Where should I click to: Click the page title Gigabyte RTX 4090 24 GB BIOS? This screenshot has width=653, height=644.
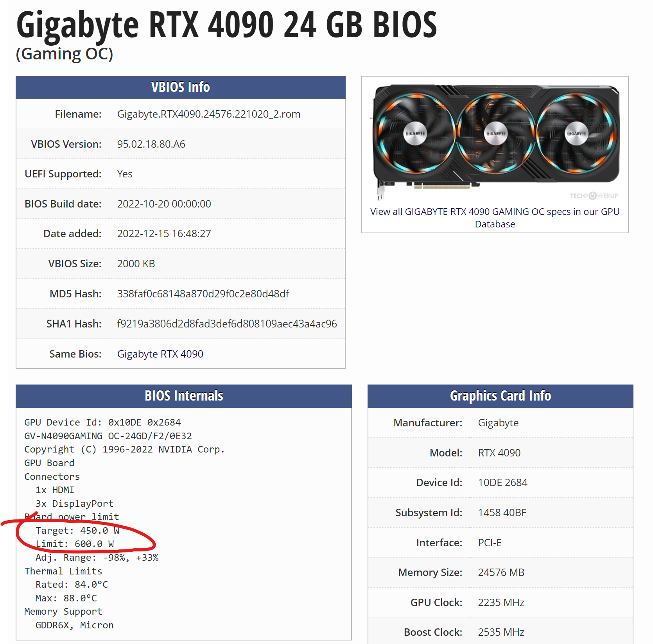pos(226,25)
